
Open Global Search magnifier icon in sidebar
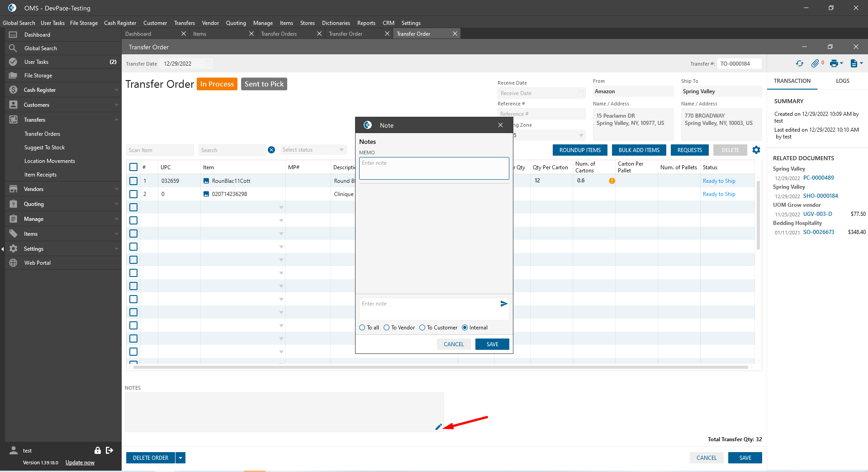[x=13, y=48]
